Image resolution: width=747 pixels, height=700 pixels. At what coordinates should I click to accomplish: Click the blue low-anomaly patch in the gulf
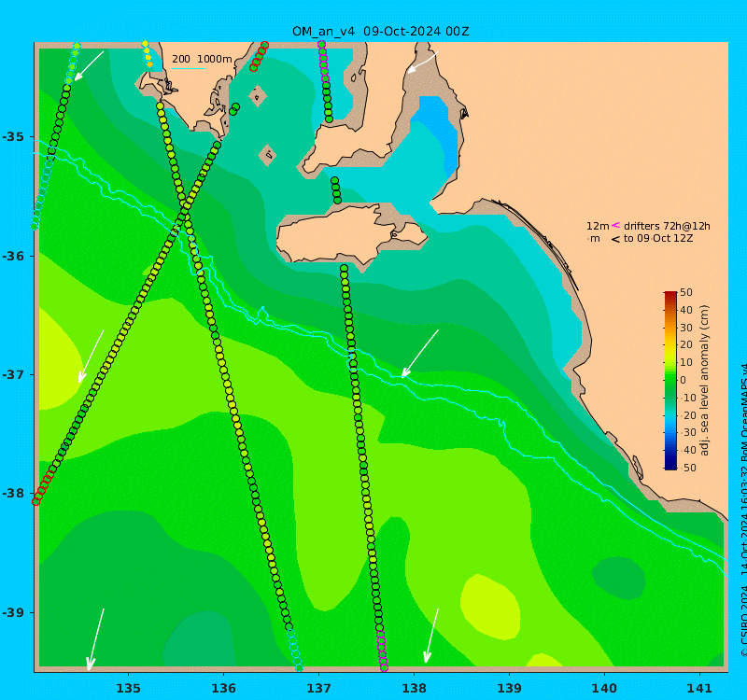(x=438, y=129)
